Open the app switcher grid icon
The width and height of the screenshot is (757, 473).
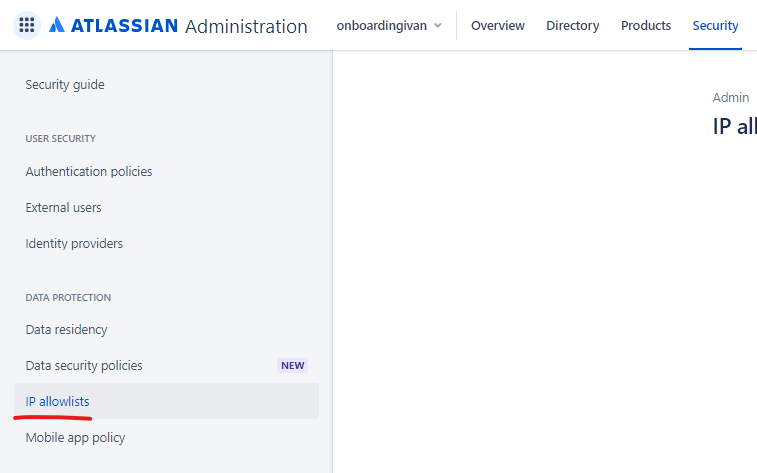27,25
